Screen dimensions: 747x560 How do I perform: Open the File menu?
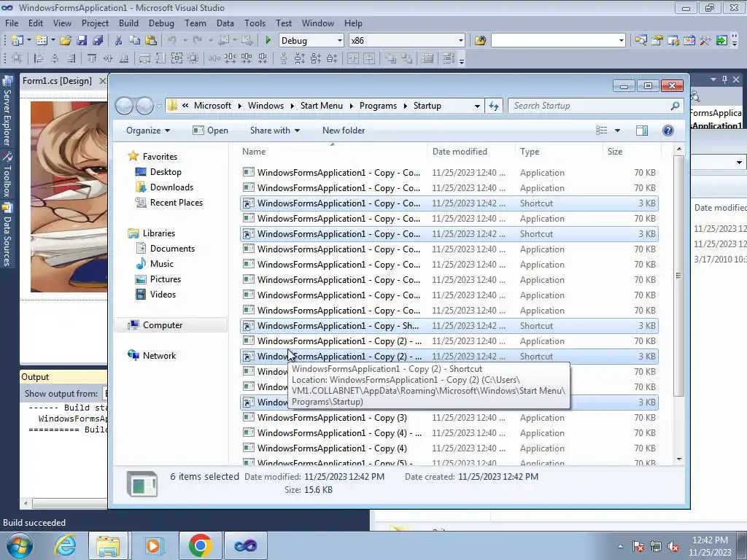(x=12, y=23)
